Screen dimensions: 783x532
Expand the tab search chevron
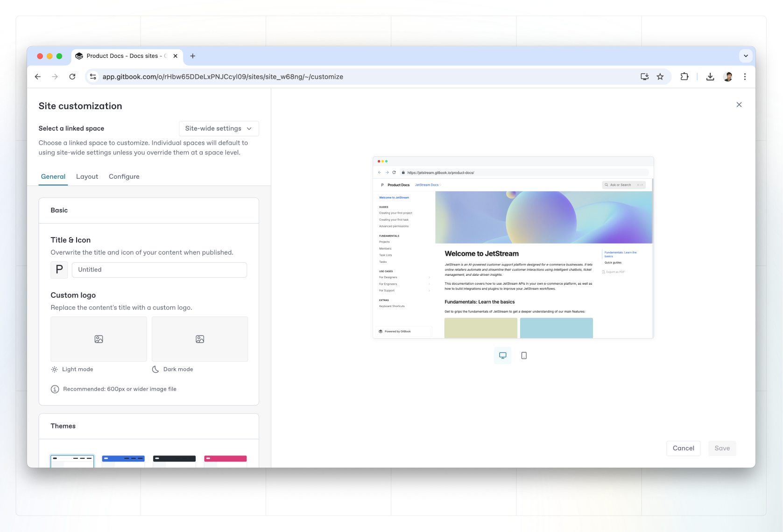[x=746, y=56]
